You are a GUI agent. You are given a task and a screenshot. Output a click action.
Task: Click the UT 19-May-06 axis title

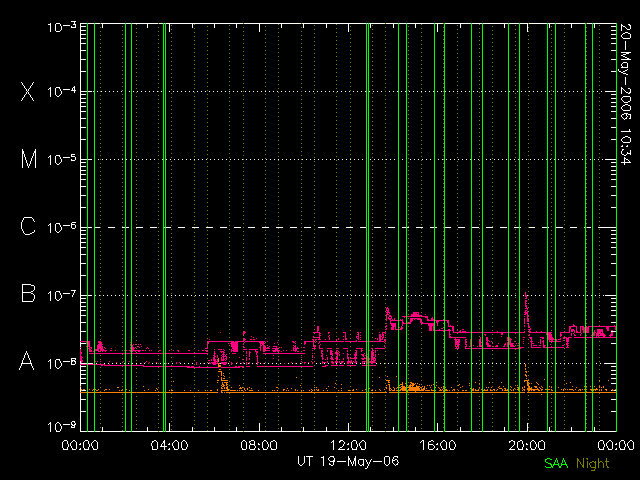pos(348,462)
